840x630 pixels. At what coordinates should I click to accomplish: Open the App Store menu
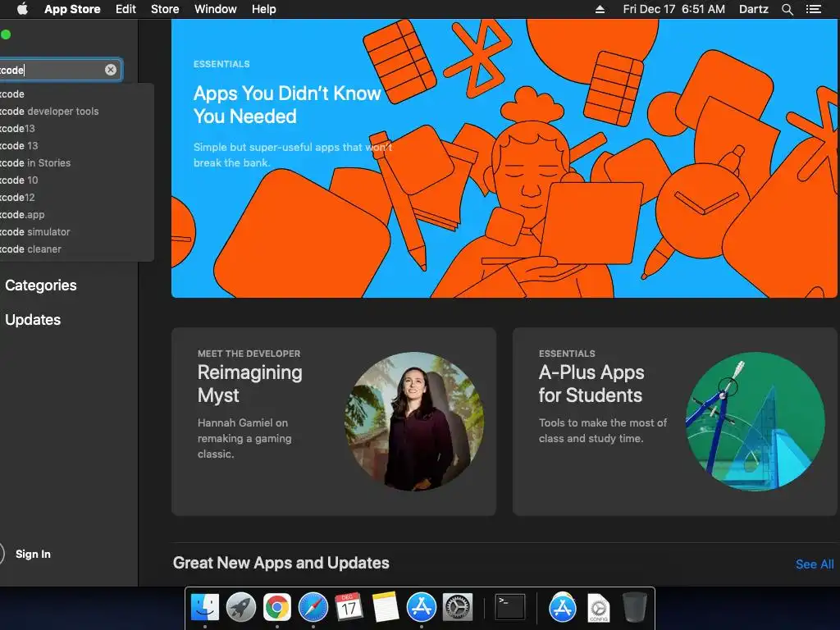[72, 9]
